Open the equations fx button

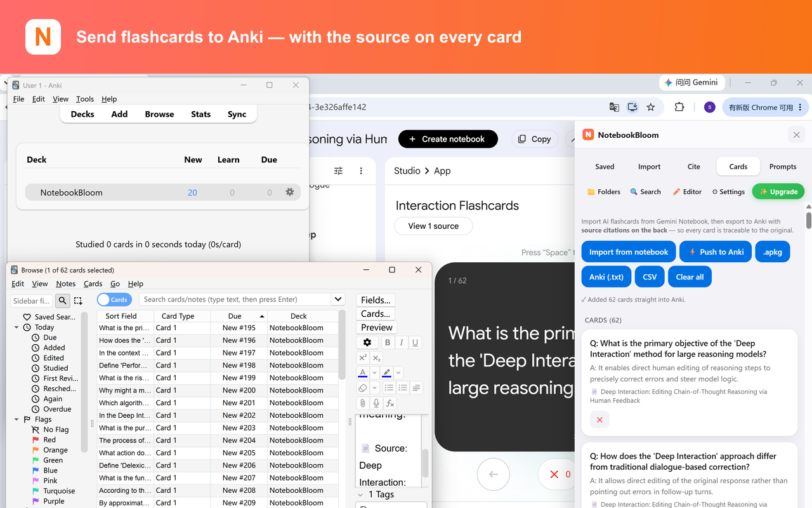(x=390, y=403)
